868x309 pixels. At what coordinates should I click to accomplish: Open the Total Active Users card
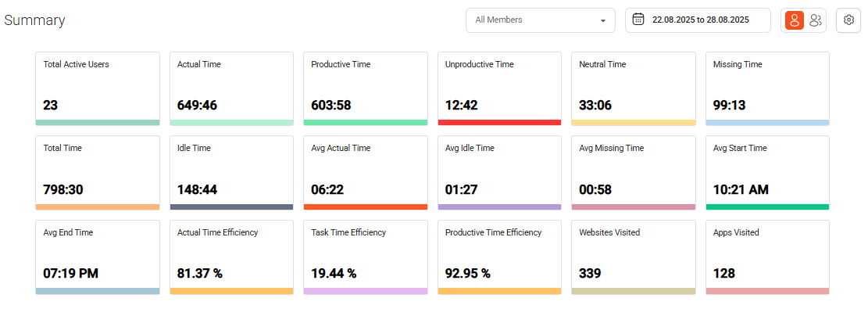(x=98, y=88)
